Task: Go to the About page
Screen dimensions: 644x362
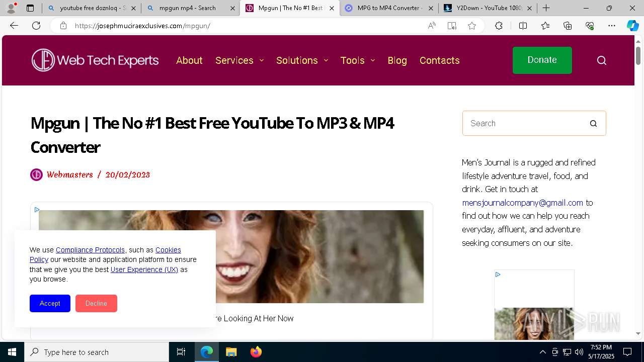Action: point(189,60)
